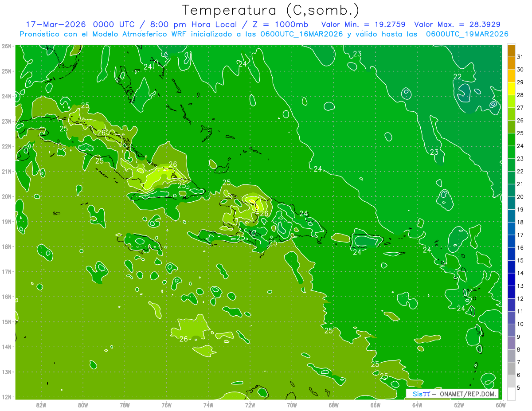This screenshot has height=411, width=532.
Task: Click the "74W" longitude axis label
Action: pos(208,405)
